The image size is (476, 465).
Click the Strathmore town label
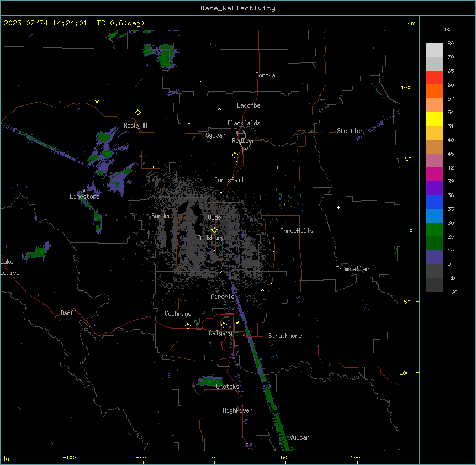[x=285, y=336]
